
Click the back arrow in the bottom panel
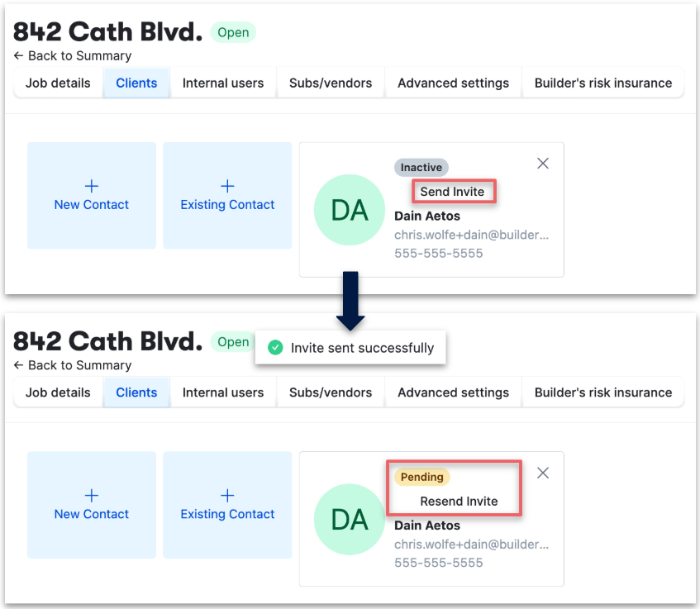18,365
